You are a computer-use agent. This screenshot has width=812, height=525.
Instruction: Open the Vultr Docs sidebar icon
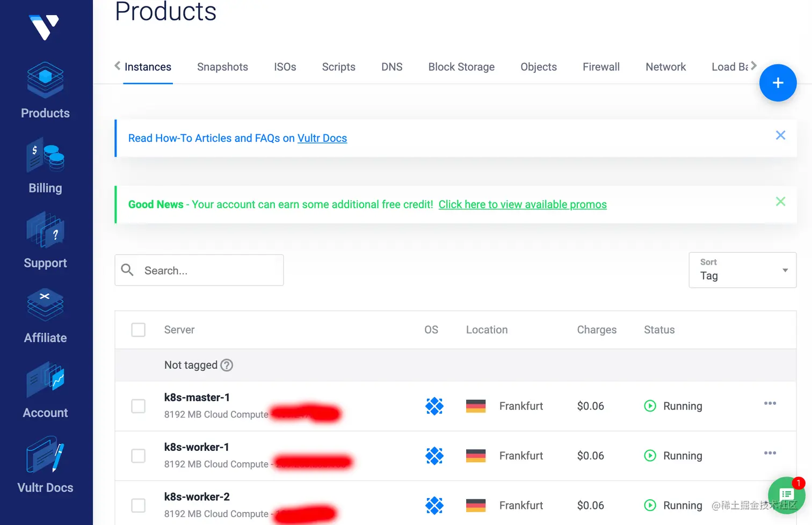45,455
